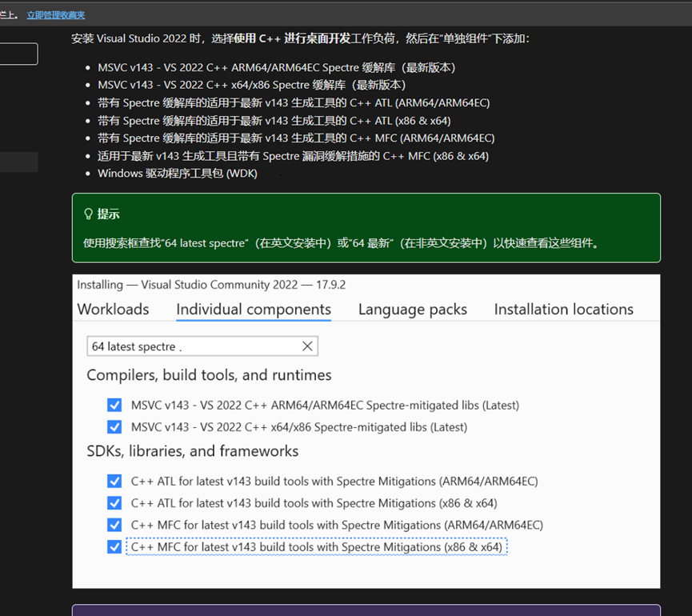
Task: Select the Individual components tab
Action: pos(254,310)
